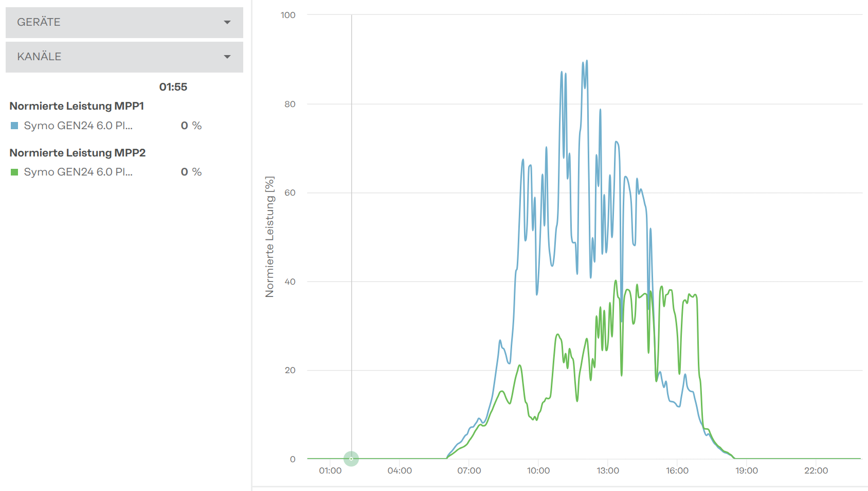Click the 13:00 time axis label
Viewport: 868px width, 491px height.
[608, 470]
